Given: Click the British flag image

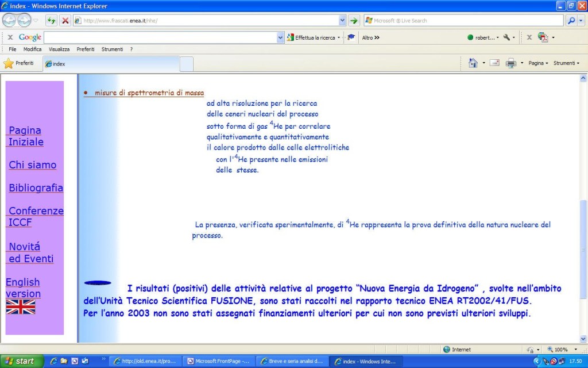Looking at the screenshot, I should click(x=21, y=307).
